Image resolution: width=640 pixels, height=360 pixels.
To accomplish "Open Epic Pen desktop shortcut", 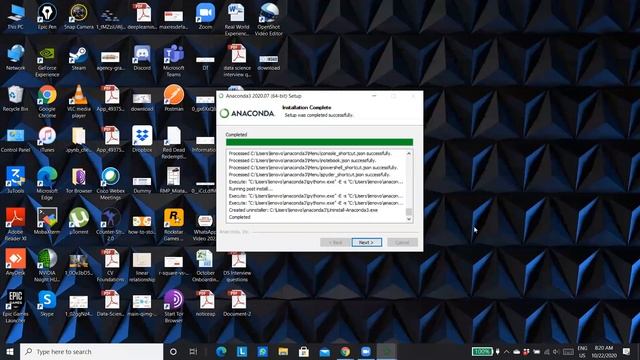I will click(47, 17).
